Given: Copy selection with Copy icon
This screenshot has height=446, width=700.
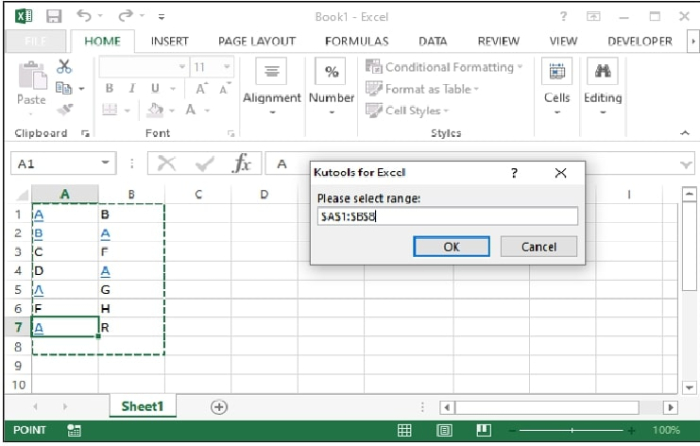Looking at the screenshot, I should pos(63,88).
